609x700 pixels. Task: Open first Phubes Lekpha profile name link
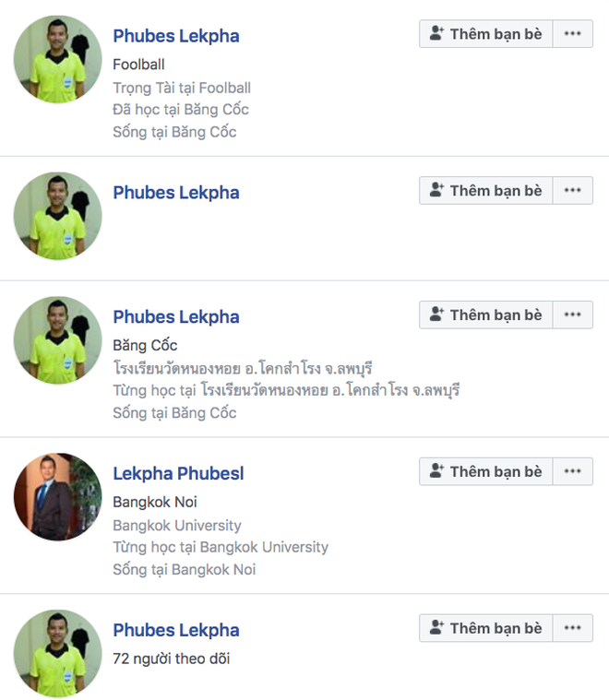point(175,36)
